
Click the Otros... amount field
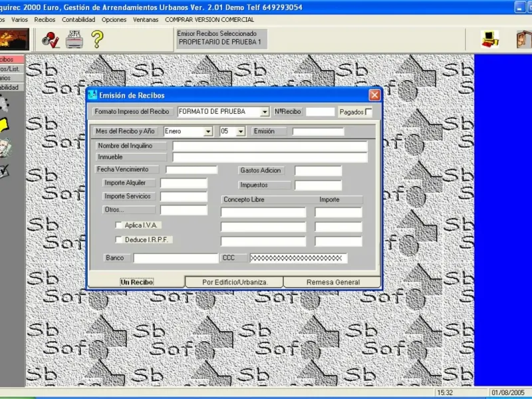pyautogui.click(x=184, y=210)
